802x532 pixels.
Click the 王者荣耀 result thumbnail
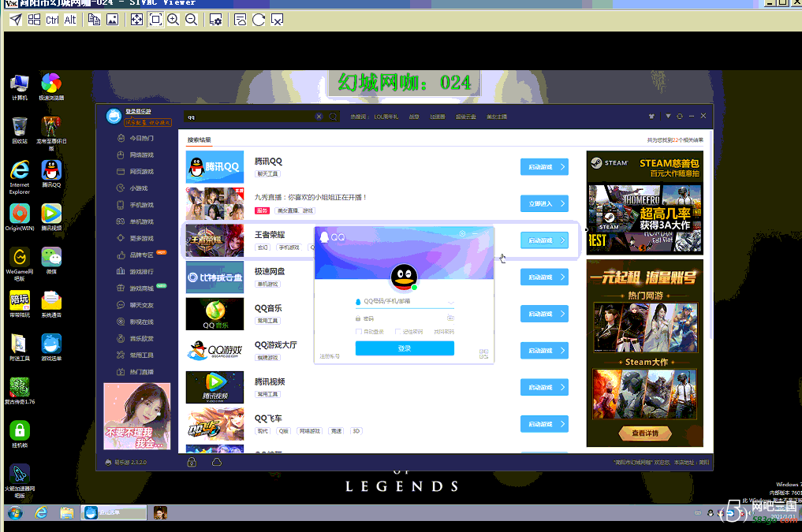click(214, 240)
